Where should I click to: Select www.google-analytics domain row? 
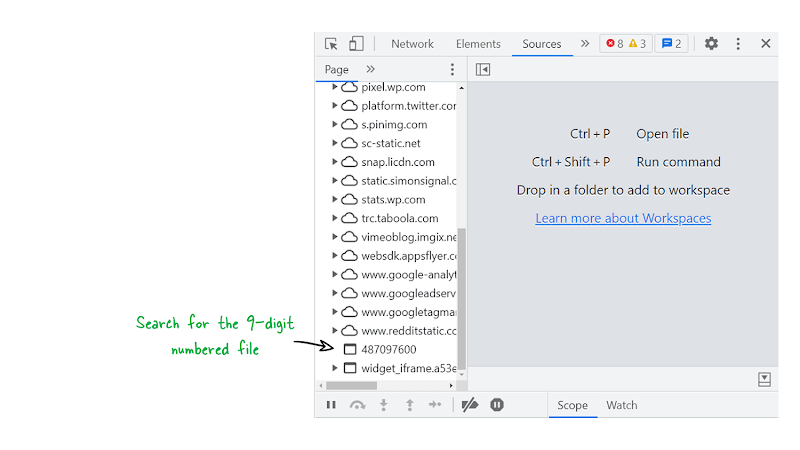pyautogui.click(x=387, y=274)
